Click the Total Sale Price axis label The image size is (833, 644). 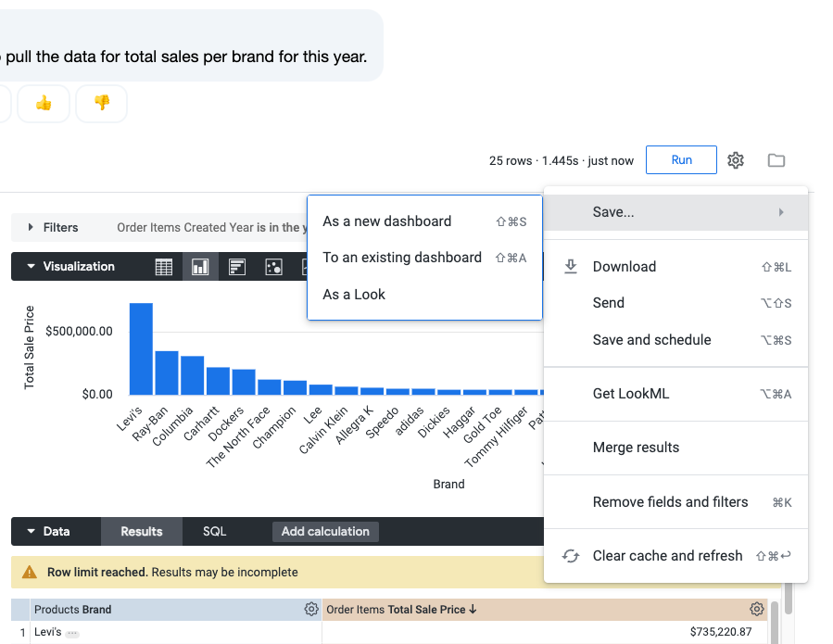tap(30, 347)
